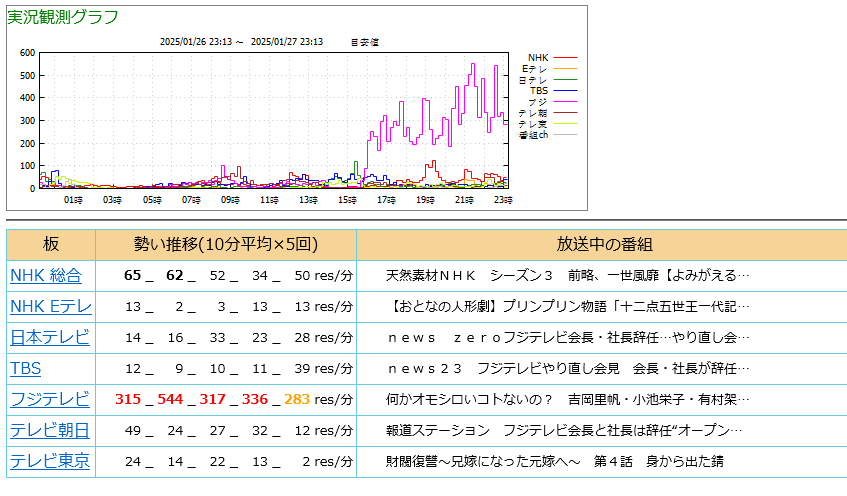
Task: Click the 544 value in フジテレビ row
Action: click(x=170, y=399)
